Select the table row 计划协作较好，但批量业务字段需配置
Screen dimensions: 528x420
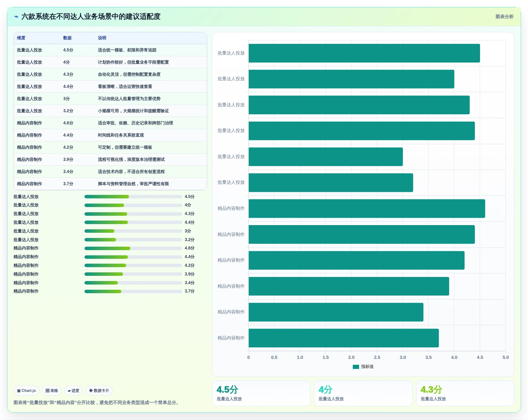coord(110,62)
